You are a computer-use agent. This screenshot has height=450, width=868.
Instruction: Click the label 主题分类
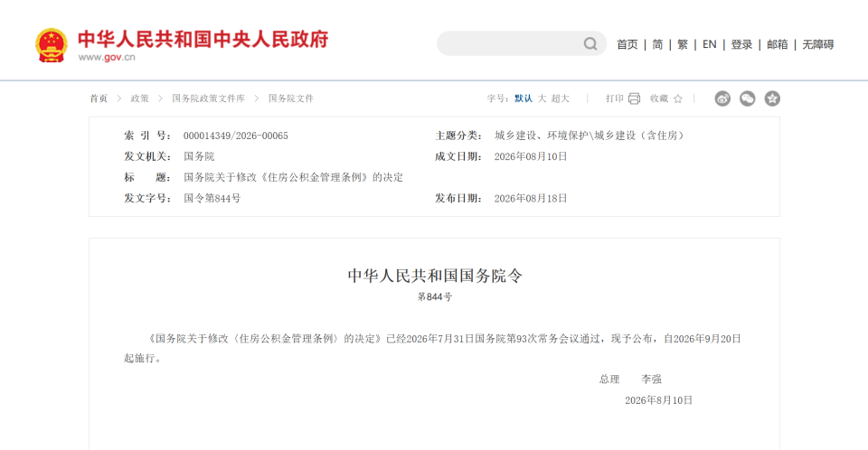point(458,136)
